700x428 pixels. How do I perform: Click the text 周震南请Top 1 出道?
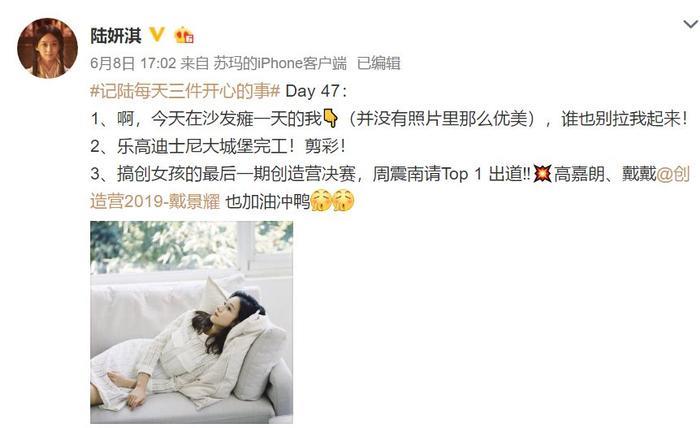pos(451,174)
